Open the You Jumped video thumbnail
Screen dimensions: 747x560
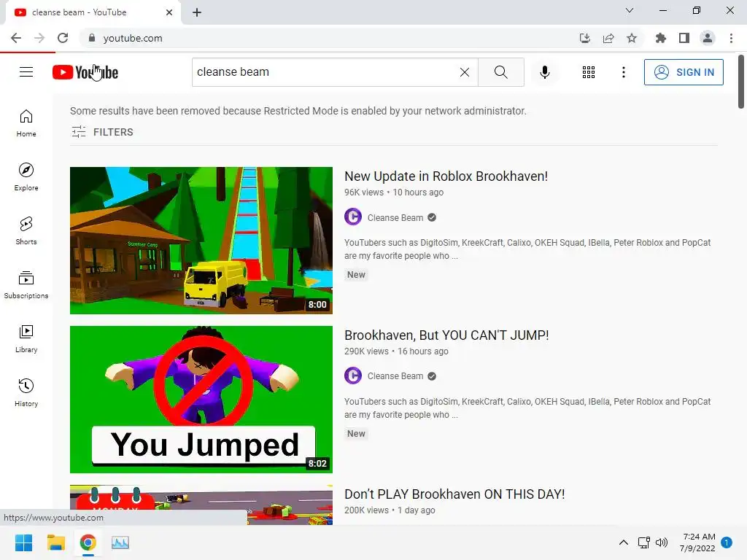201,400
